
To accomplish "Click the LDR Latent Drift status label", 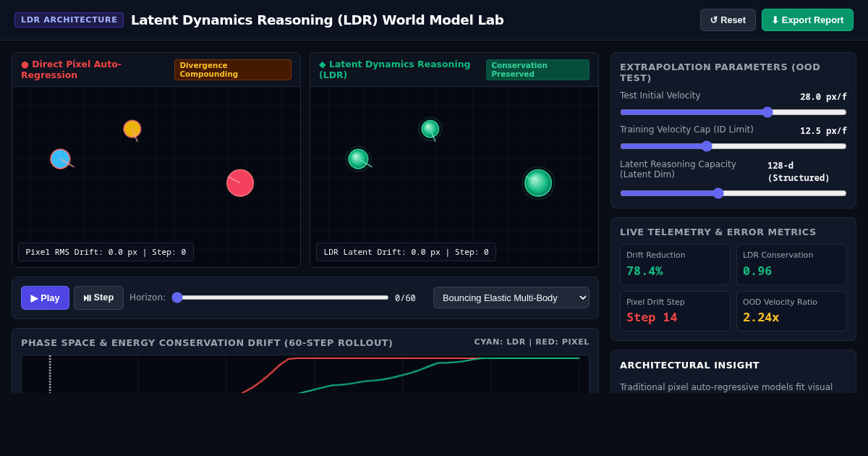I will pyautogui.click(x=406, y=252).
